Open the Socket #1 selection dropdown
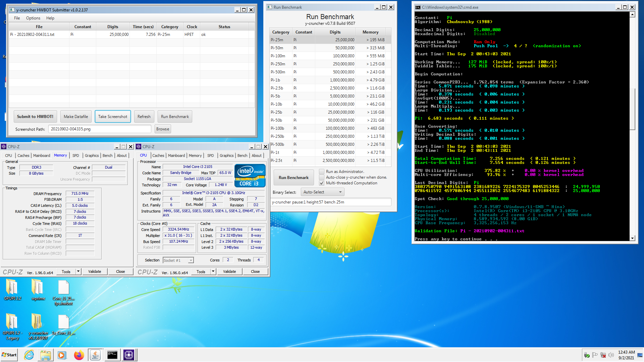The image size is (644, 362). coord(178,260)
